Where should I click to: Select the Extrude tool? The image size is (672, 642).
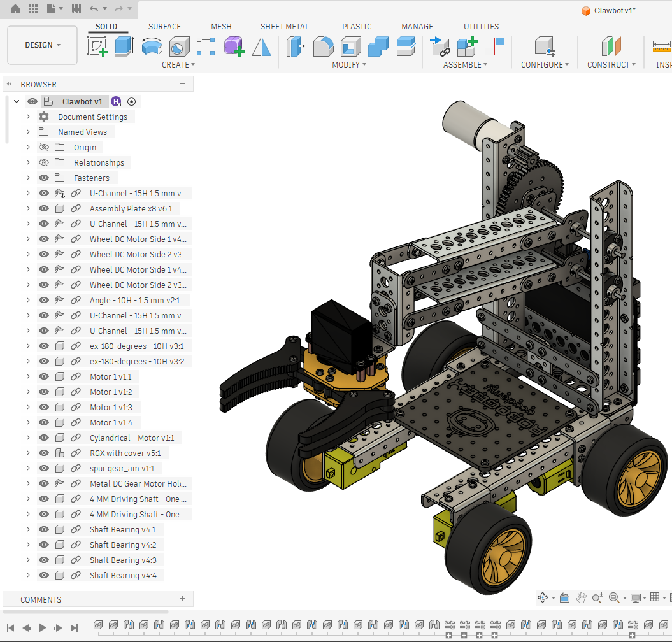(124, 46)
